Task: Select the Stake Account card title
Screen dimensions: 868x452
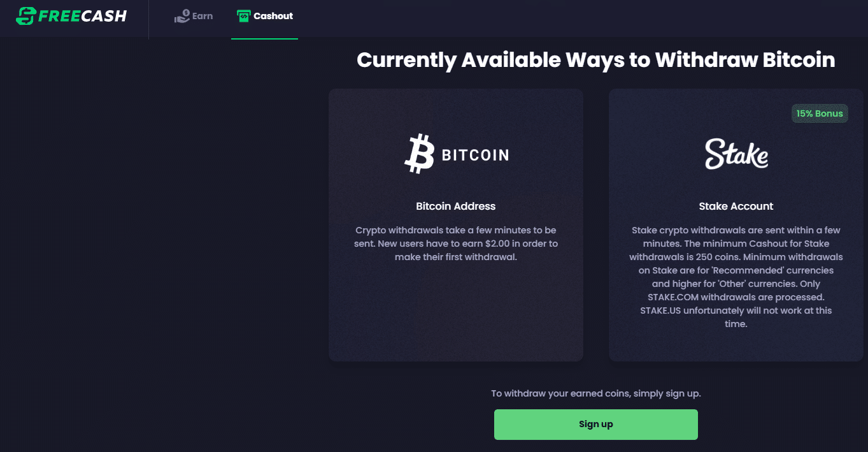Action: pos(736,206)
